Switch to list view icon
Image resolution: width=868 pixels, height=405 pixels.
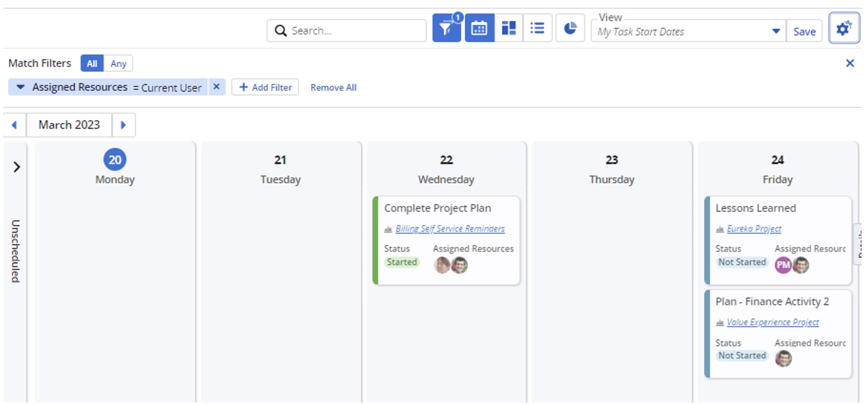(538, 28)
